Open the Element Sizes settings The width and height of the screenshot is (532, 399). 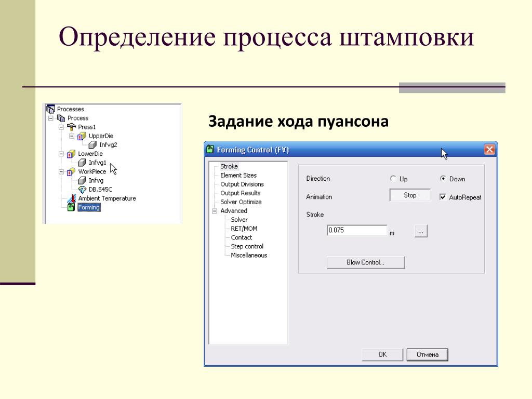coord(238,176)
